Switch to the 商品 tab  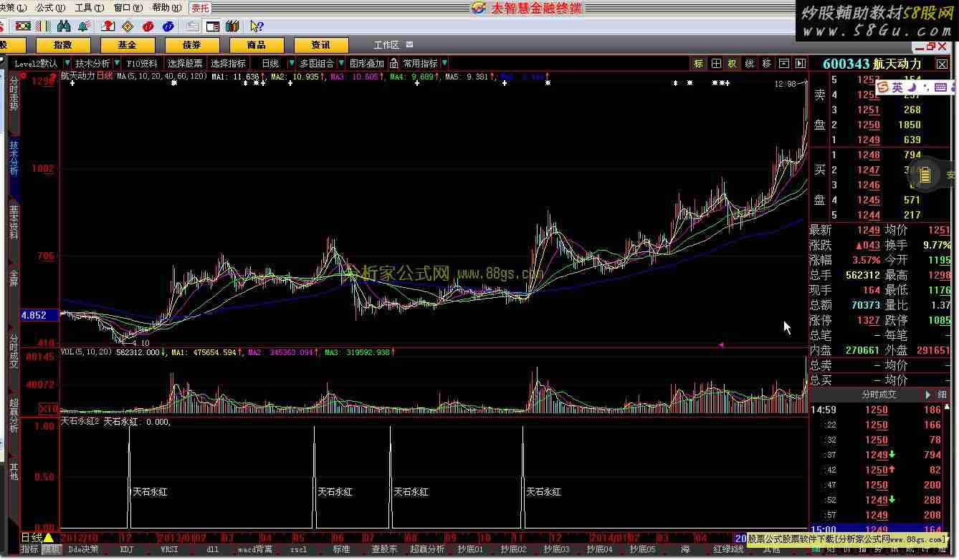pos(257,44)
